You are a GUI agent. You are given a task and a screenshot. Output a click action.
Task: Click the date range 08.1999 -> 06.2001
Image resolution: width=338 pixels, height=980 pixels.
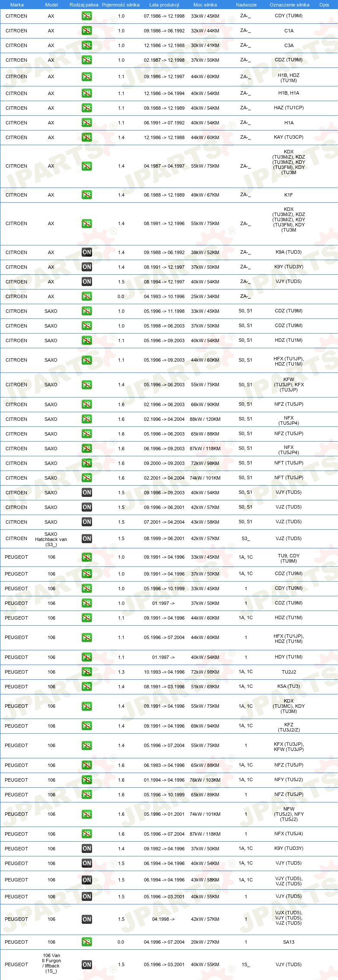164,538
